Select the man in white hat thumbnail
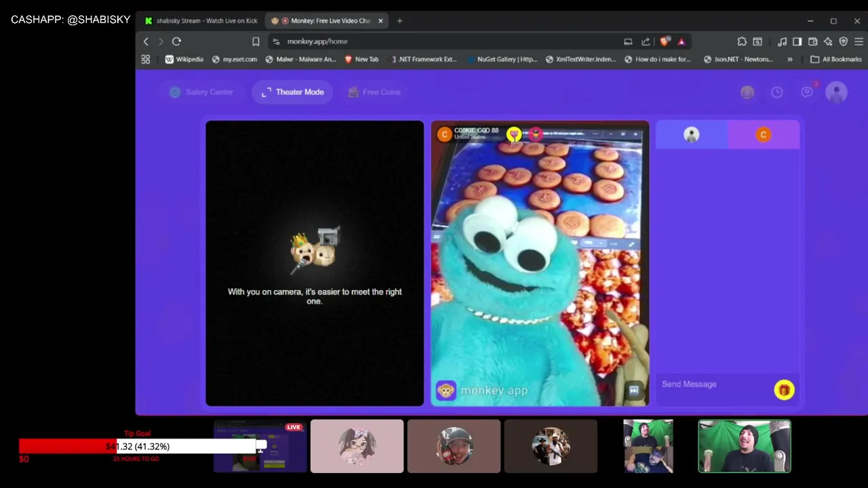This screenshot has height=488, width=868. (551, 446)
